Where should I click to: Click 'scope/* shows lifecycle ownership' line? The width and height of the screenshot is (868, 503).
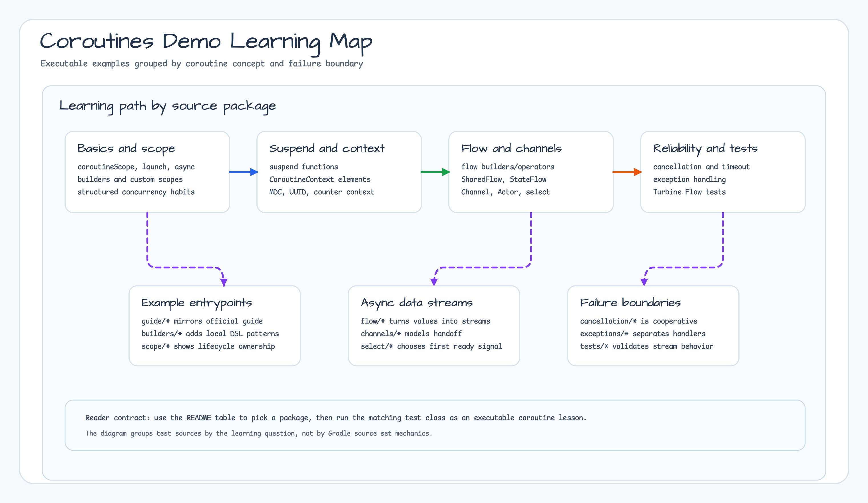(208, 346)
